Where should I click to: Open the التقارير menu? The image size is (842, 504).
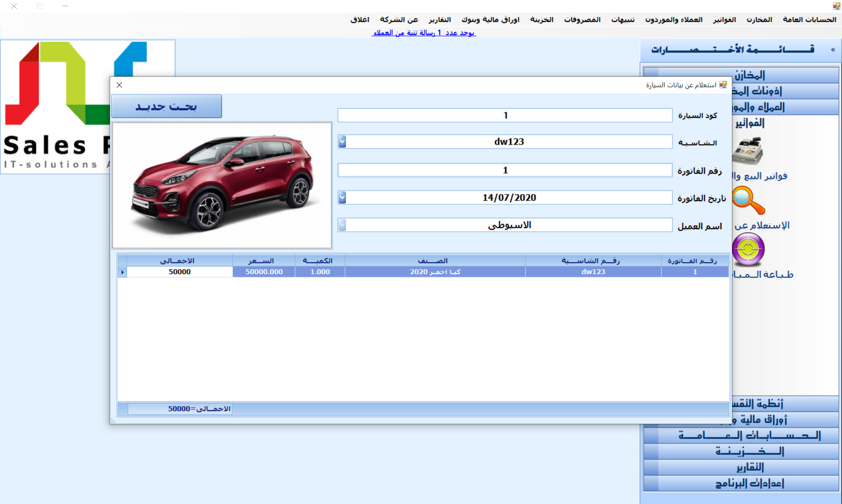[439, 20]
